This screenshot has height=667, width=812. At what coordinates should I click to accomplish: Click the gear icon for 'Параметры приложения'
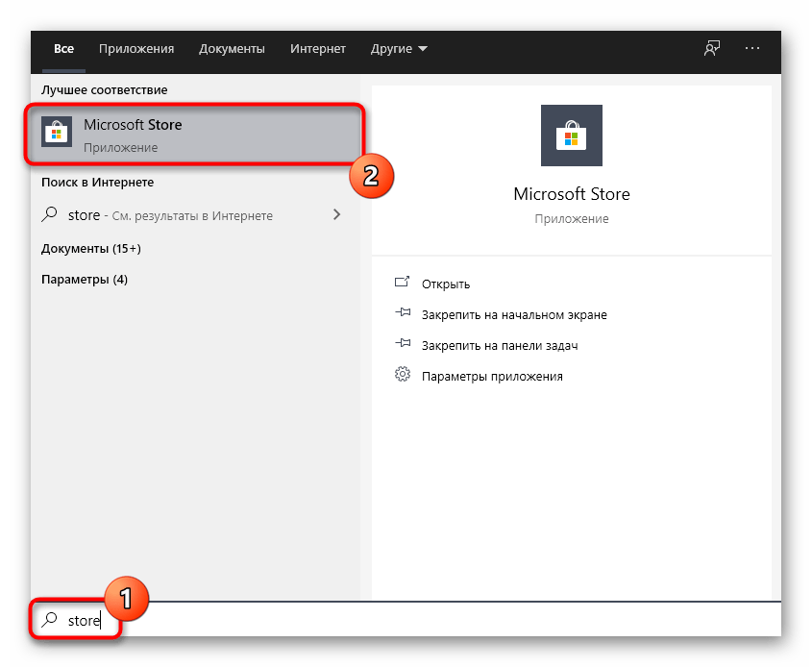click(x=403, y=375)
